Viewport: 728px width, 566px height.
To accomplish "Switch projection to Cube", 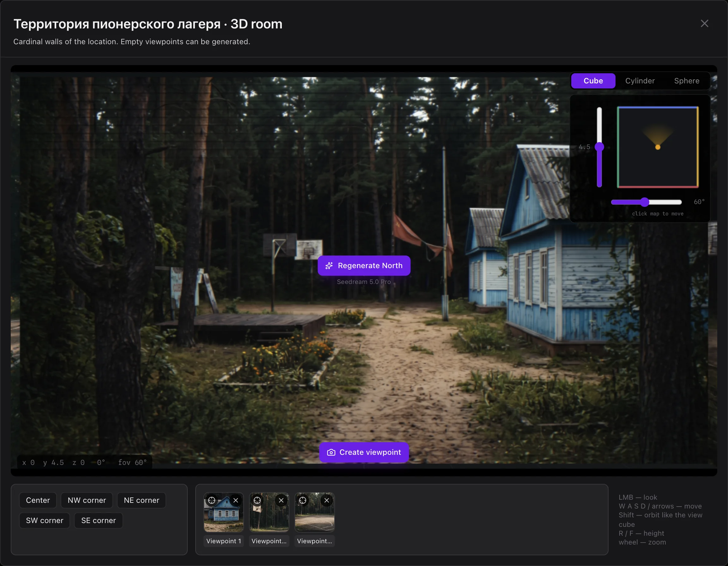I will [593, 81].
